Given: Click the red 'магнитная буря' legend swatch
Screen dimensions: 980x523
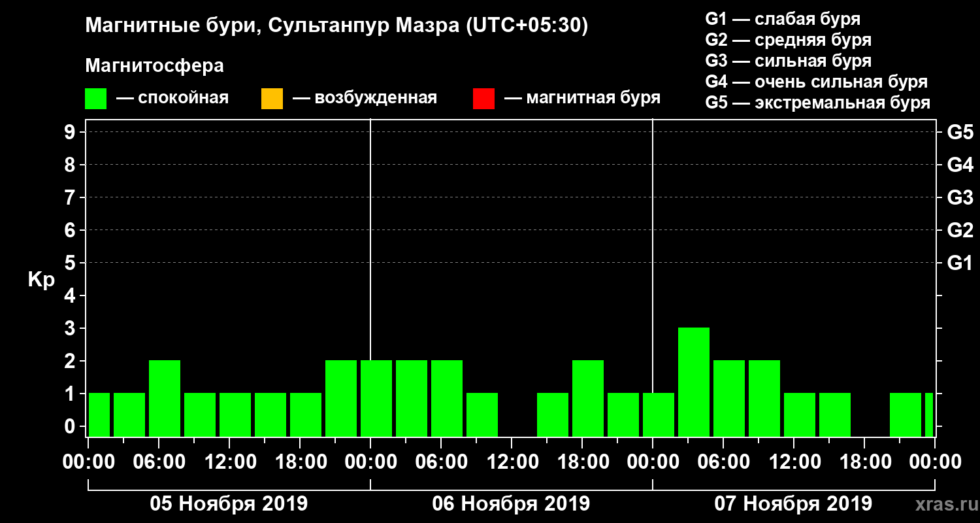Looking at the screenshot, I should (x=483, y=98).
